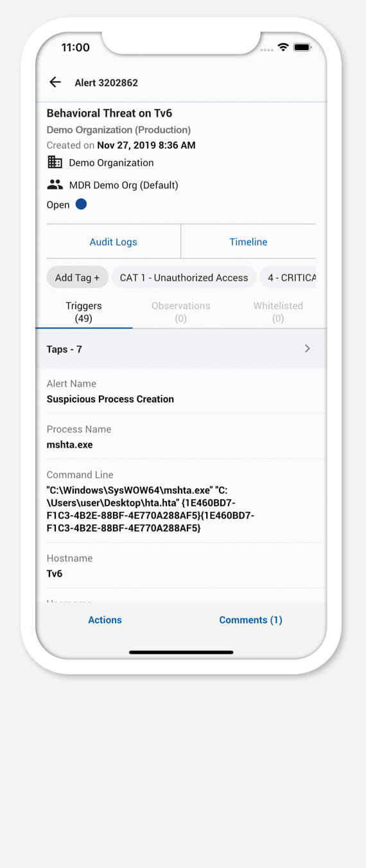Screen dimensions: 366x868
Task: Select CAT 1 - Unauthorized Access tag
Action: coord(184,278)
